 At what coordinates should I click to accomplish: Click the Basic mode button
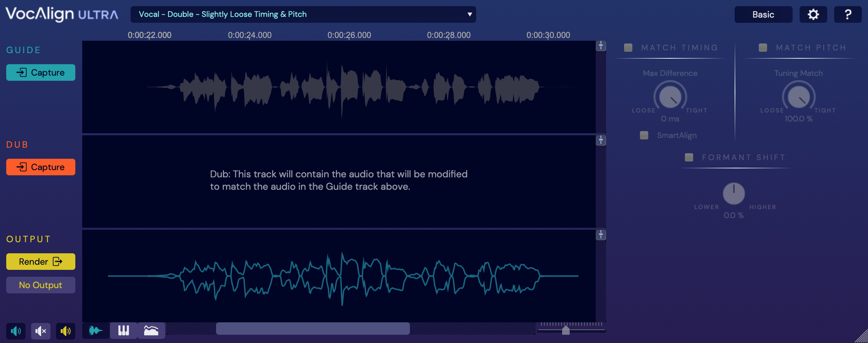pyautogui.click(x=763, y=14)
